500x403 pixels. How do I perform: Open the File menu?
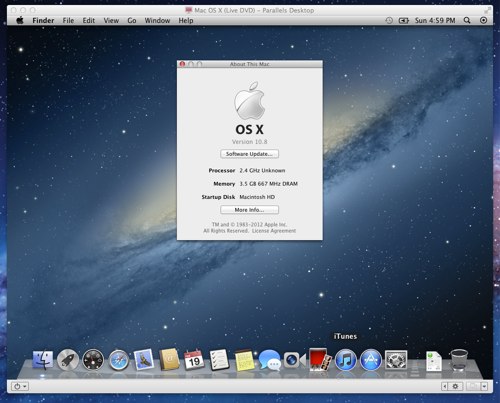68,21
